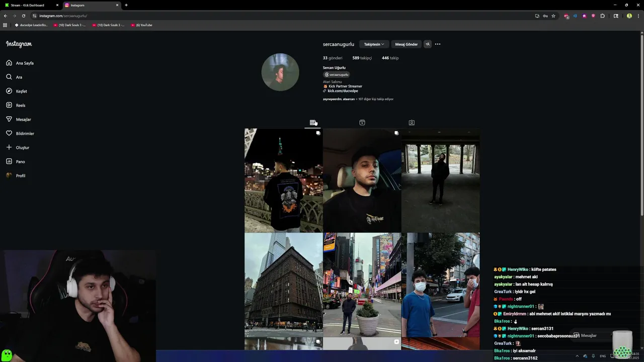Open Chrome three-dot menu
Screen dimensions: 644x362
[638, 16]
